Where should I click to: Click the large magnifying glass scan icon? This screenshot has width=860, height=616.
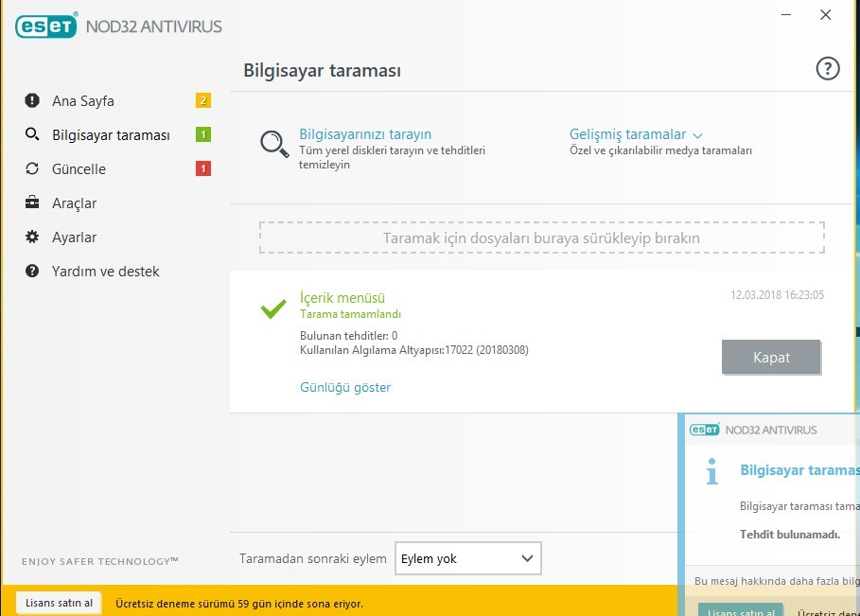click(274, 144)
